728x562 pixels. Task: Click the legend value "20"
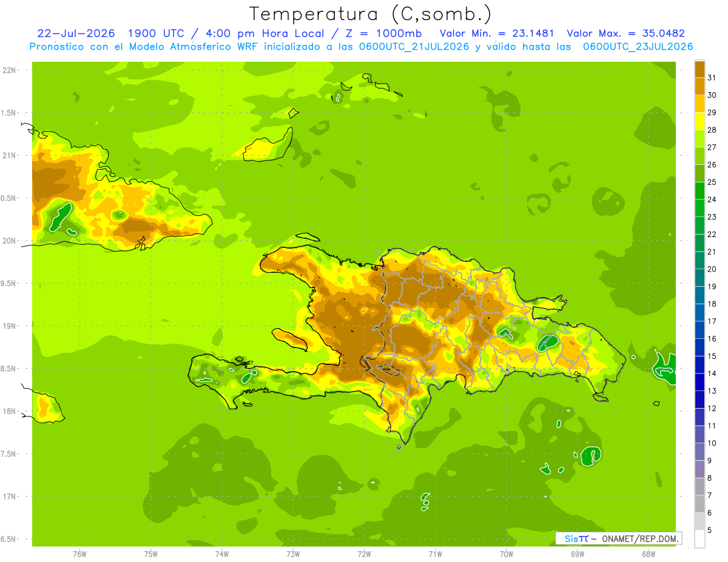712,269
